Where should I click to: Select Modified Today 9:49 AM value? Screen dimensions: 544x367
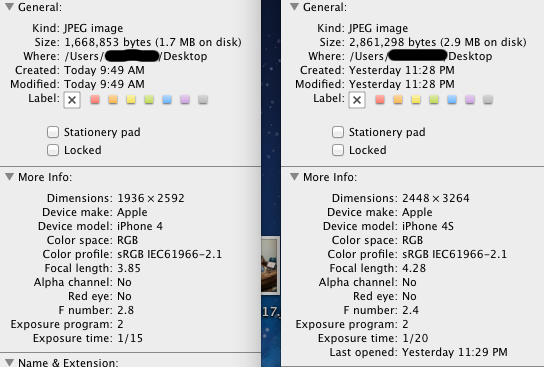(x=105, y=84)
